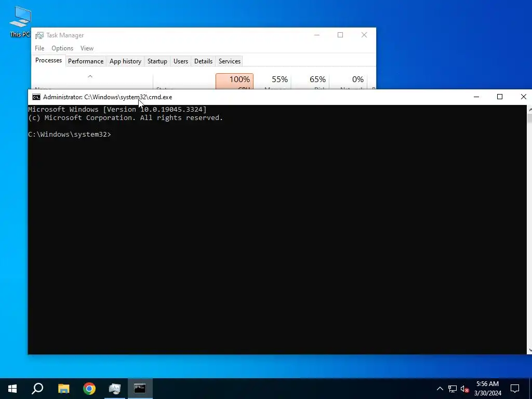The width and height of the screenshot is (532, 399).
Task: Switch to the App history tab
Action: pos(125,61)
